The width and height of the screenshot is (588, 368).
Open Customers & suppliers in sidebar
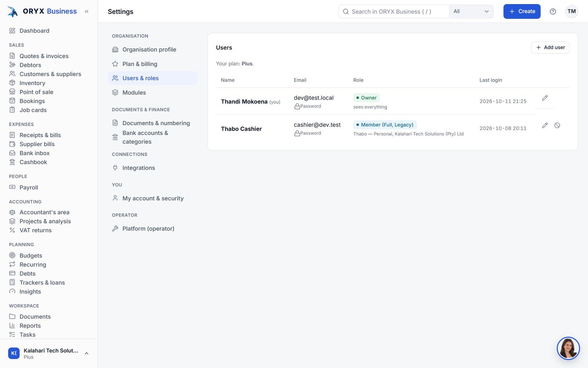[50, 74]
